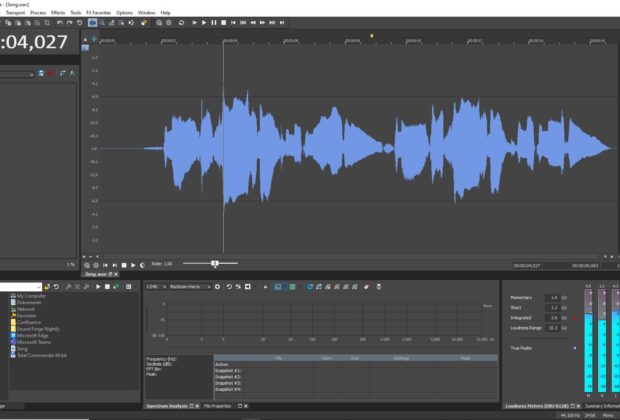620x420 pixels.
Task: Open the Blackman-Harris window type dropdown
Action: tap(191, 287)
